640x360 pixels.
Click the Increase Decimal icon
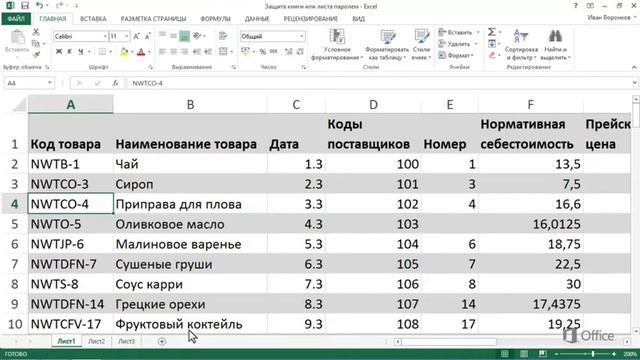pyautogui.click(x=289, y=52)
